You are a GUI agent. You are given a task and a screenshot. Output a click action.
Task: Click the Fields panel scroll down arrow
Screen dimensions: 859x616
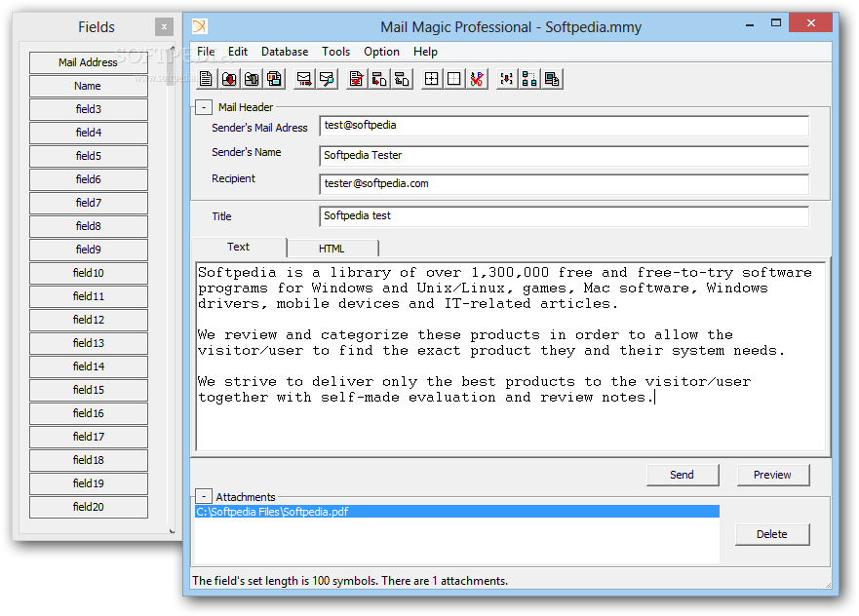[172, 530]
